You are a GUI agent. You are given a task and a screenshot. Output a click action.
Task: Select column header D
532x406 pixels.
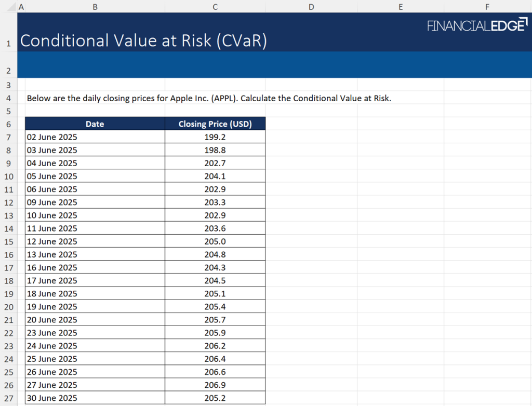tap(311, 7)
